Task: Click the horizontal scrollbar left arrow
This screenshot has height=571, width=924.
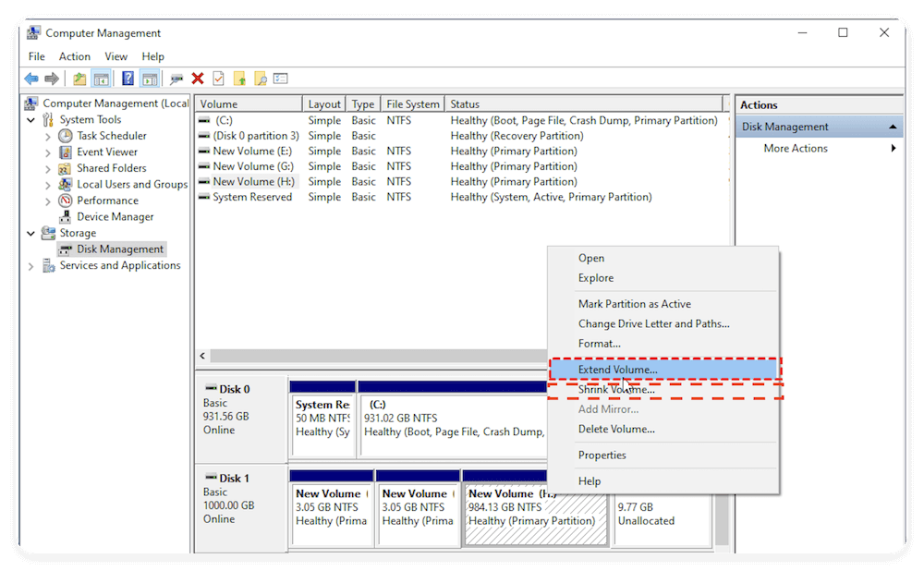Action: [202, 356]
